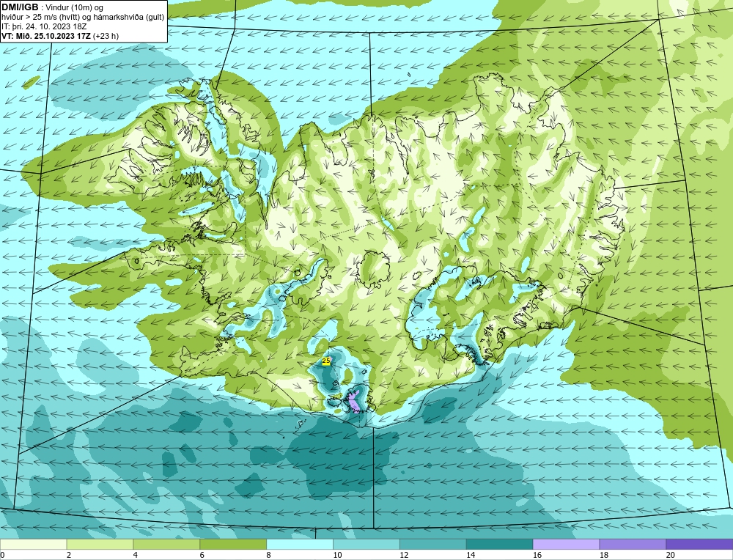Screen dimensions: 733x560
Task: Click the 8–10 m/s light cyan swatch
Action: (300, 544)
